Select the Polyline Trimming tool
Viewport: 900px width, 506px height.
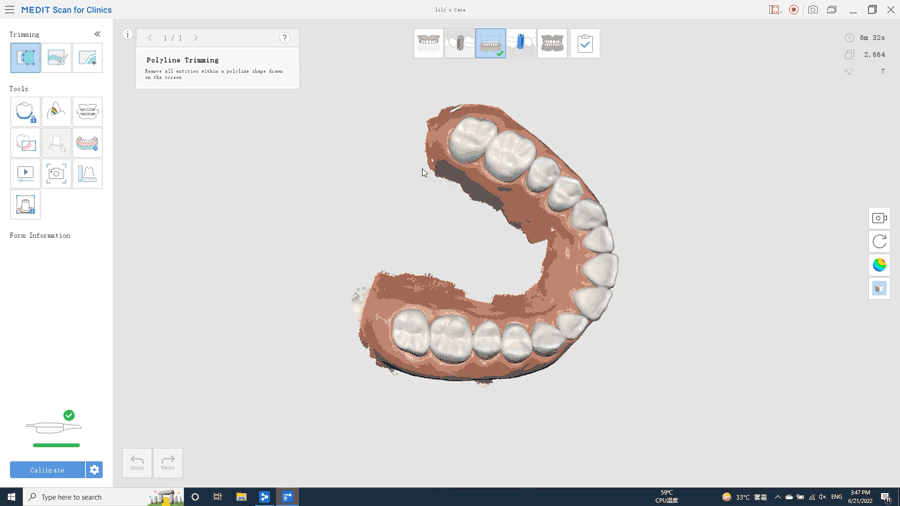(x=25, y=58)
